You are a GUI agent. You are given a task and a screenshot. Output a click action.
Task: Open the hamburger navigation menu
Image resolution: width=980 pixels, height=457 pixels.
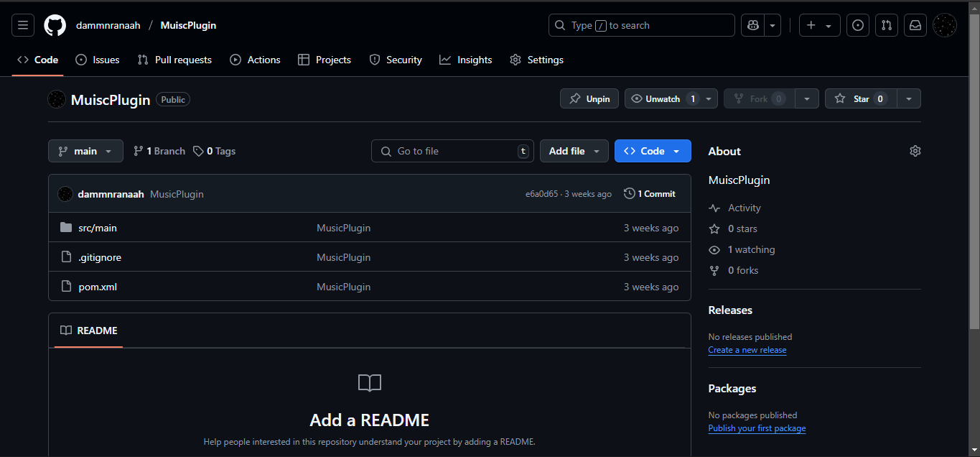(x=23, y=25)
